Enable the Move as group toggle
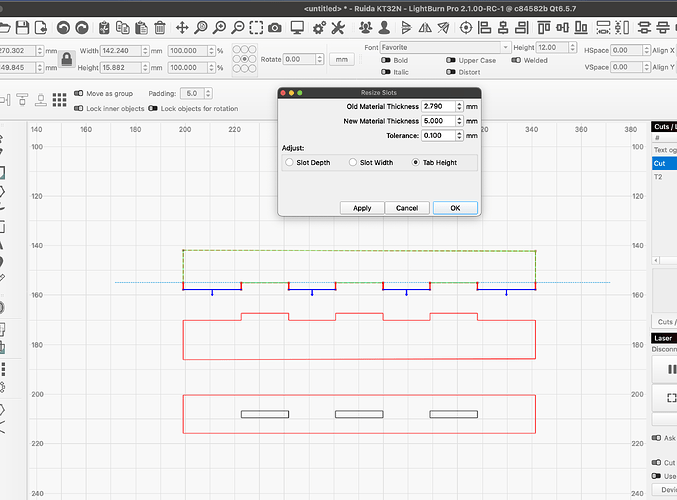677x500 pixels. point(78,94)
